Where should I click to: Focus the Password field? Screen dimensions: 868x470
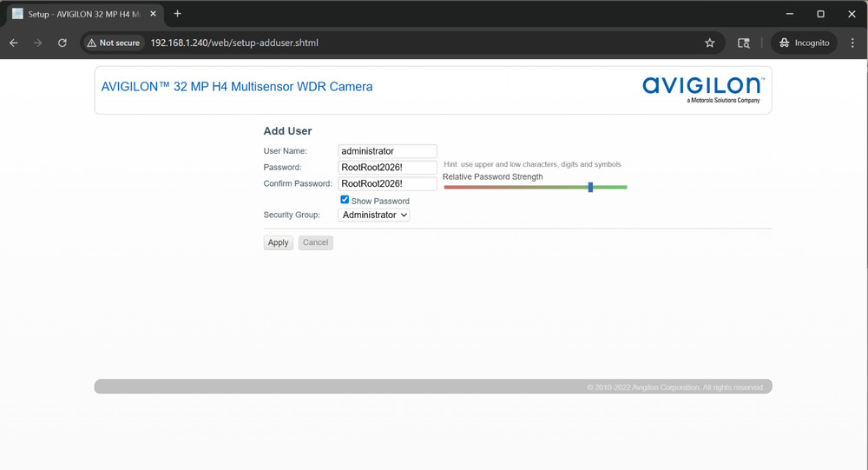[387, 168]
